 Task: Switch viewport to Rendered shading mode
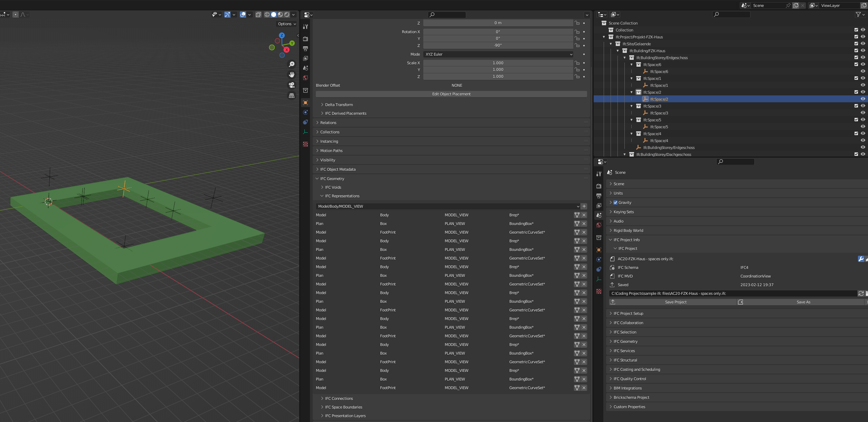(287, 15)
